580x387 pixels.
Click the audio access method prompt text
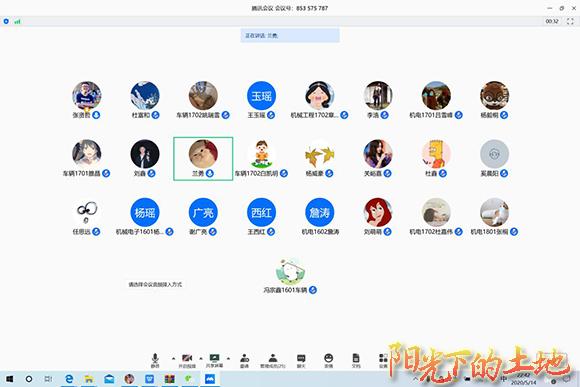(x=155, y=285)
